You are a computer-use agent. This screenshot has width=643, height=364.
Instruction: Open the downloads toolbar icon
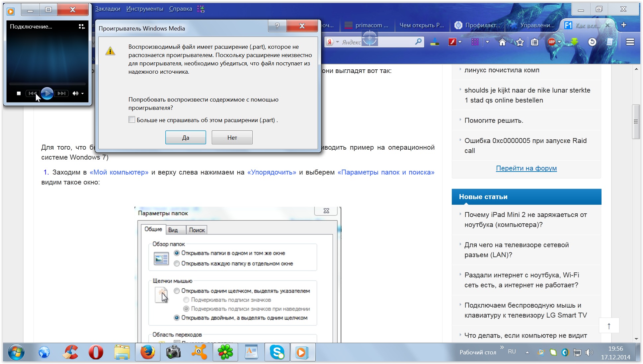click(435, 42)
